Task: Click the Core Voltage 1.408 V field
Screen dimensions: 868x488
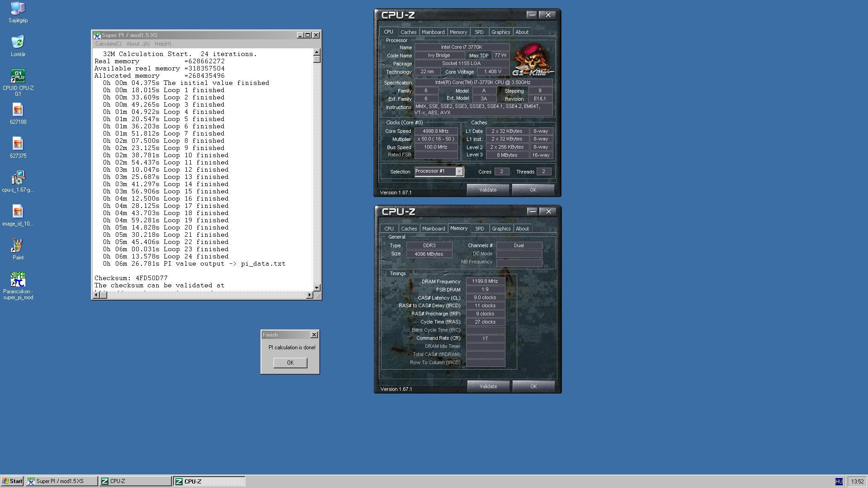Action: click(x=493, y=72)
